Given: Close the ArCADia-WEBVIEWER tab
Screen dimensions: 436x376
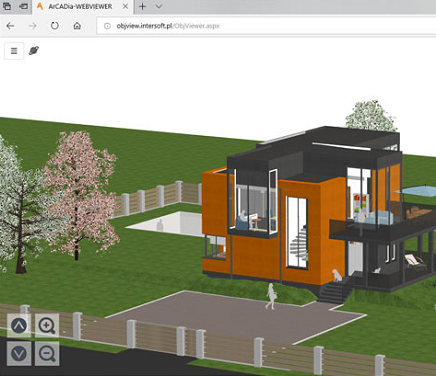Looking at the screenshot, I should click(x=125, y=6).
